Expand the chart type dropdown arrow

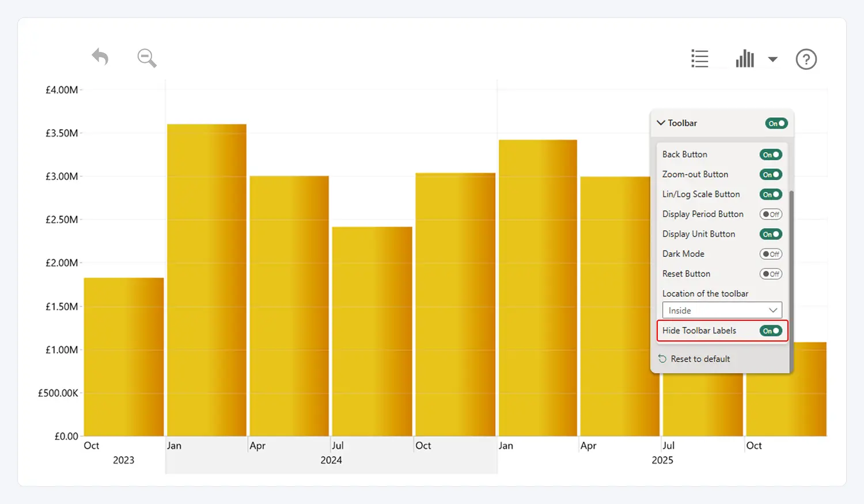(773, 59)
